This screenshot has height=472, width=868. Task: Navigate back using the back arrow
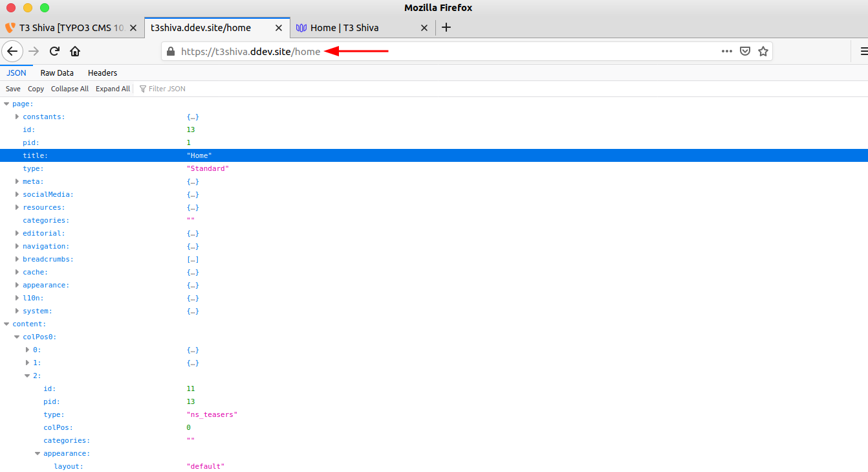12,51
